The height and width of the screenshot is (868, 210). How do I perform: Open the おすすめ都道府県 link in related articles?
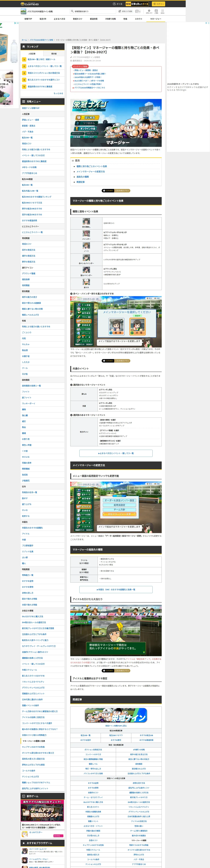146,740
